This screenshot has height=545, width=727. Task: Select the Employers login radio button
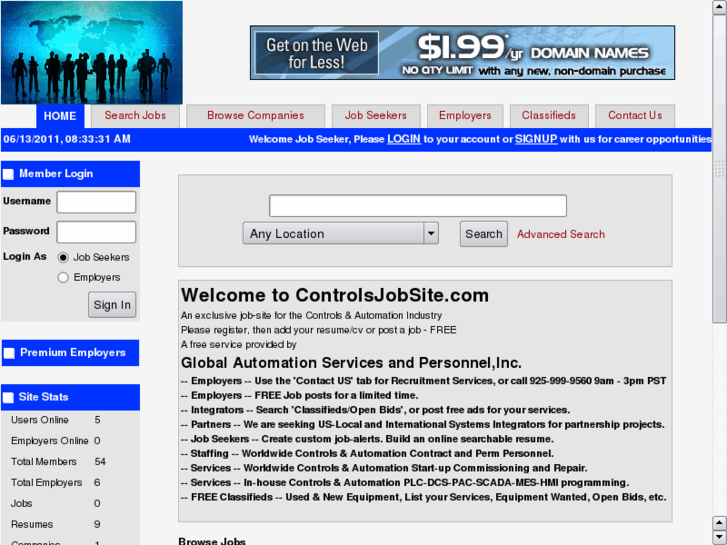tap(63, 277)
